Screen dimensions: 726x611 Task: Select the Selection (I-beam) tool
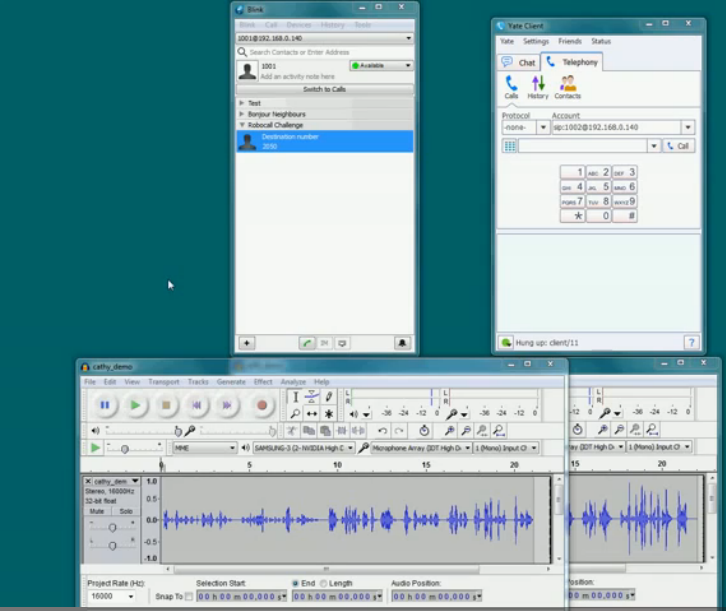(x=295, y=397)
